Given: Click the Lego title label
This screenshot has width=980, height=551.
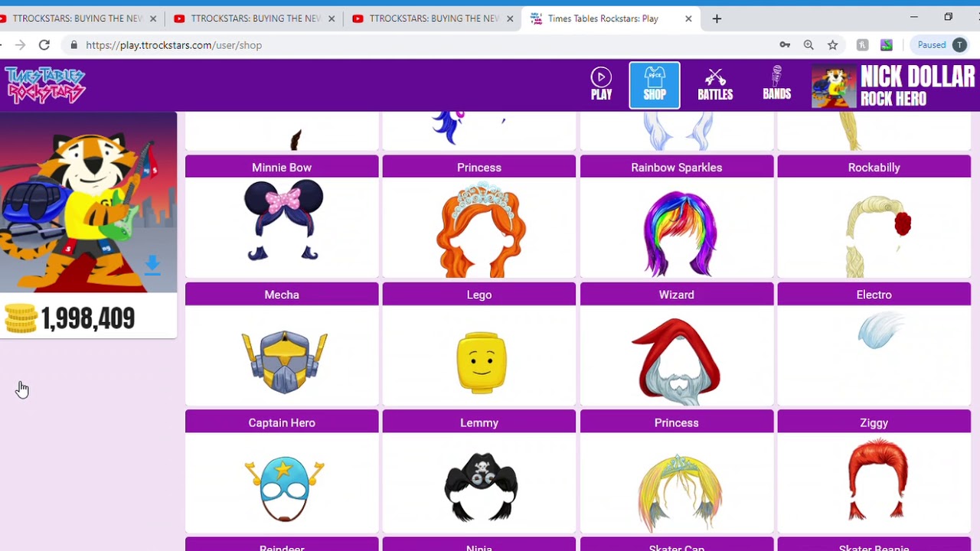Looking at the screenshot, I should [479, 295].
